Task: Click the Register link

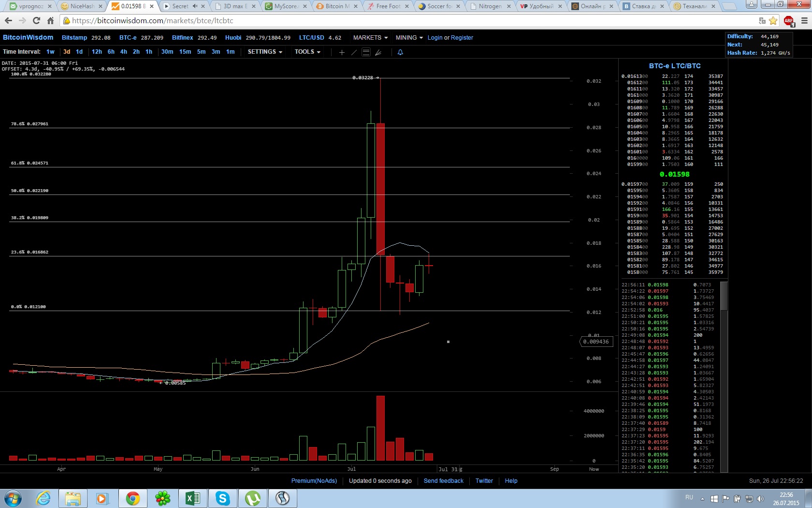Action: tap(462, 38)
